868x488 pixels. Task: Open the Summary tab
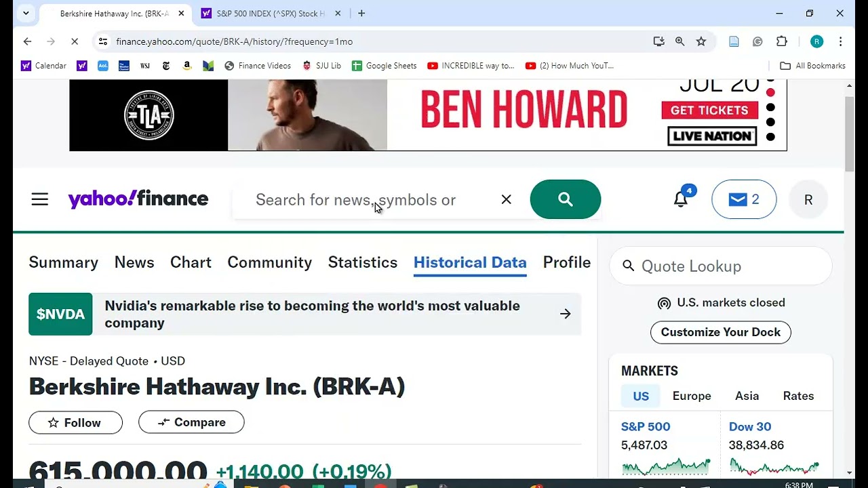pos(64,262)
